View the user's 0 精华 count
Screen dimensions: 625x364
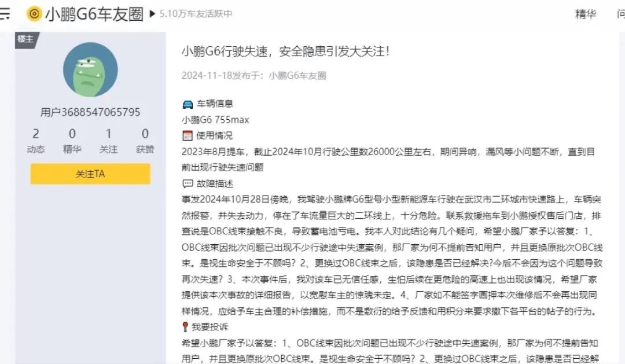tap(72, 141)
